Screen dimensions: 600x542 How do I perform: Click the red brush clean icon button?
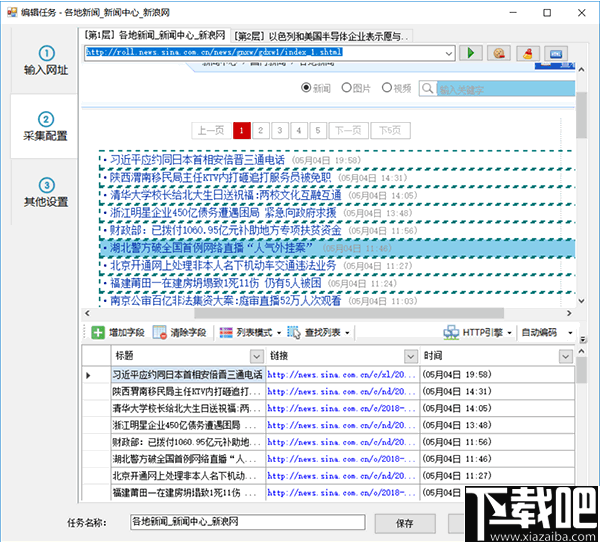coord(528,53)
